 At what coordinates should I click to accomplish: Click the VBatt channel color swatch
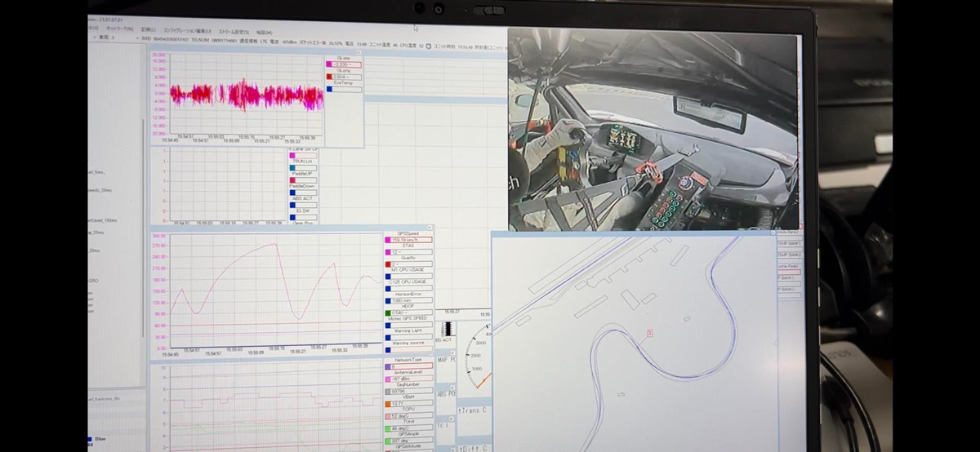pyautogui.click(x=388, y=403)
